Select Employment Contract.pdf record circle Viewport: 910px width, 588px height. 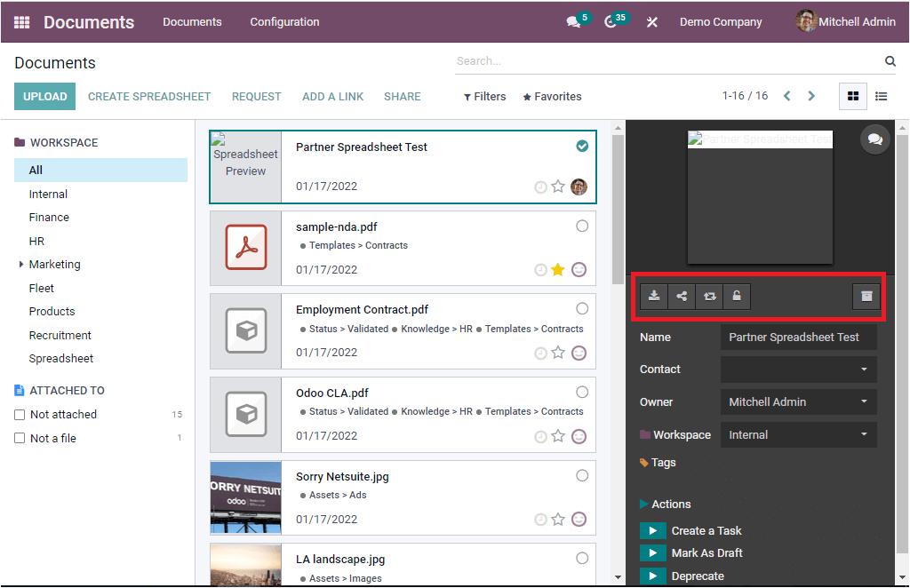tap(582, 308)
